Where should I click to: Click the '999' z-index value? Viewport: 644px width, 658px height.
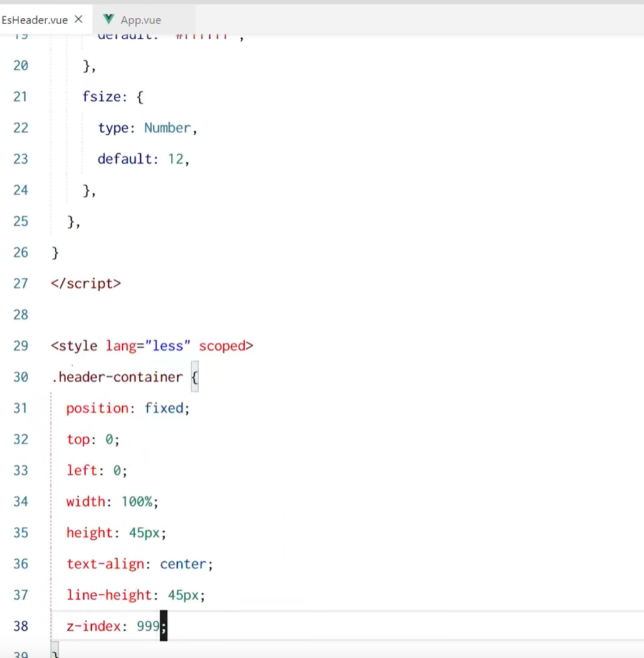point(148,626)
